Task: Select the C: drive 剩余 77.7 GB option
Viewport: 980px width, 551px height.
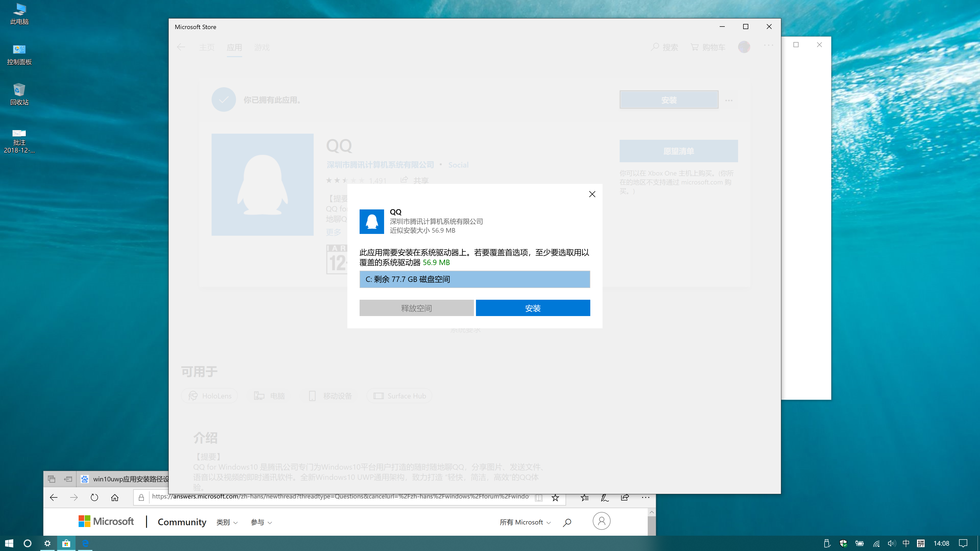Action: pos(474,279)
